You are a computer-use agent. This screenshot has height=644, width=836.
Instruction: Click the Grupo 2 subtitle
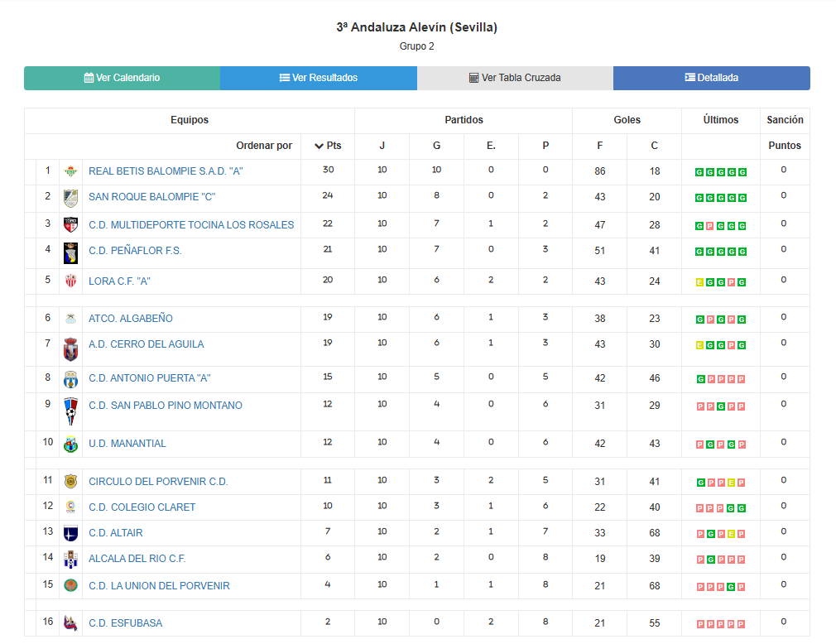pyautogui.click(x=417, y=46)
